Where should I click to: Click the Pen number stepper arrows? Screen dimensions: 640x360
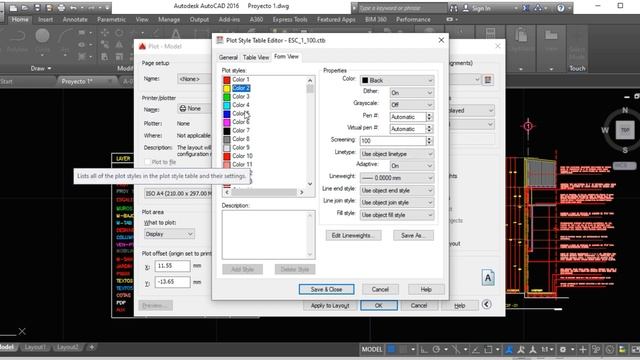[x=429, y=117]
